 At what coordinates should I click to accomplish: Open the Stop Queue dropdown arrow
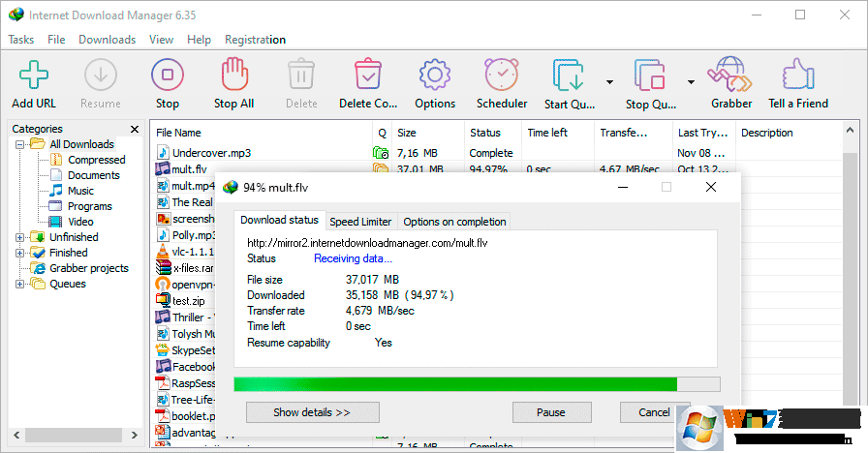point(691,82)
